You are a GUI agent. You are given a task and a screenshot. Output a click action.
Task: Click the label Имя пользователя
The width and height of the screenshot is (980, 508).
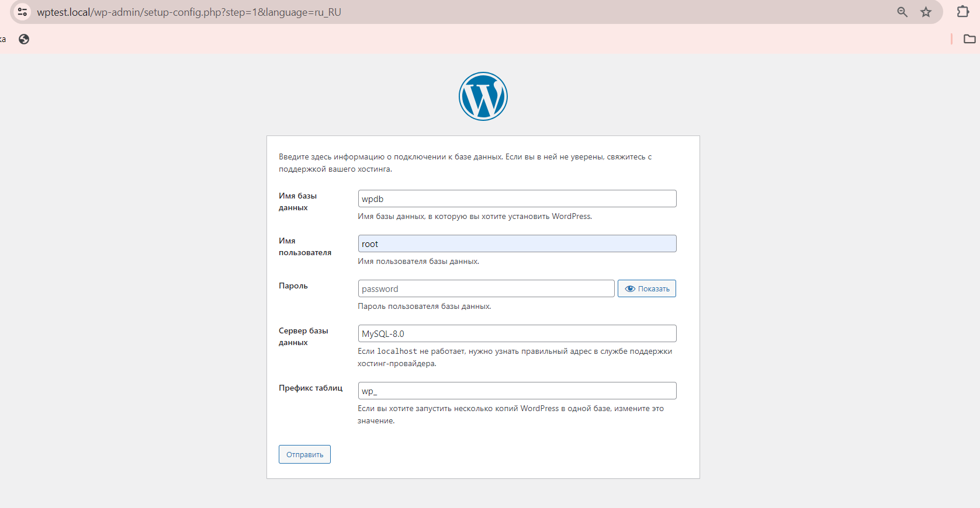coord(305,246)
